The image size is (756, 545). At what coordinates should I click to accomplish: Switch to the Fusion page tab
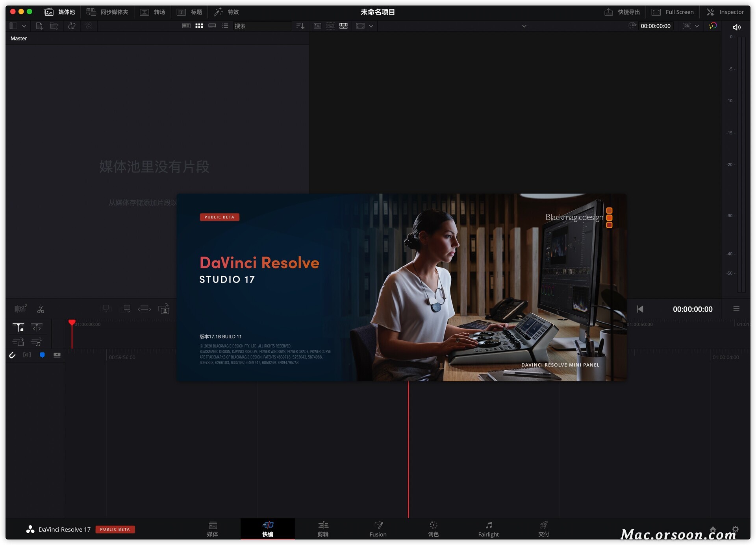(x=378, y=529)
